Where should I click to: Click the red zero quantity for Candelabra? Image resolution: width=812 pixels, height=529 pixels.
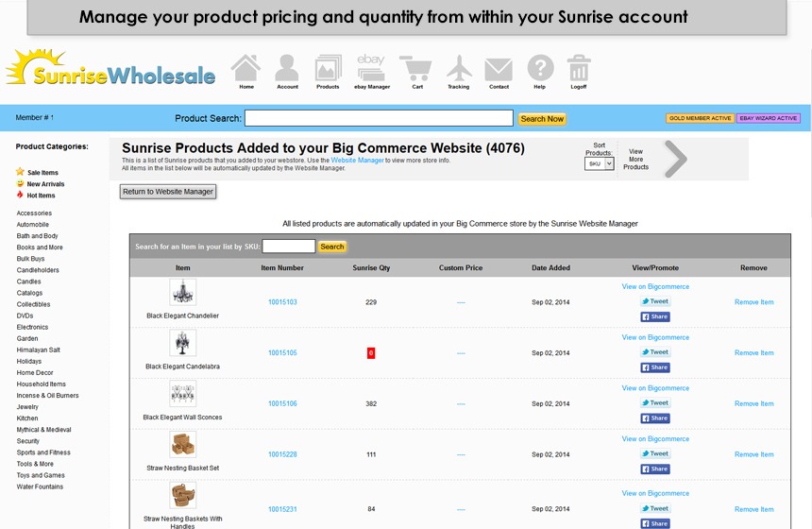coord(371,353)
